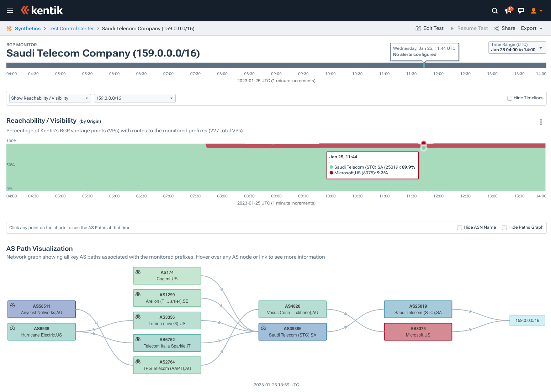Image resolution: width=551 pixels, height=392 pixels.
Task: Go to Synthetics breadcrumb
Action: tap(28, 28)
